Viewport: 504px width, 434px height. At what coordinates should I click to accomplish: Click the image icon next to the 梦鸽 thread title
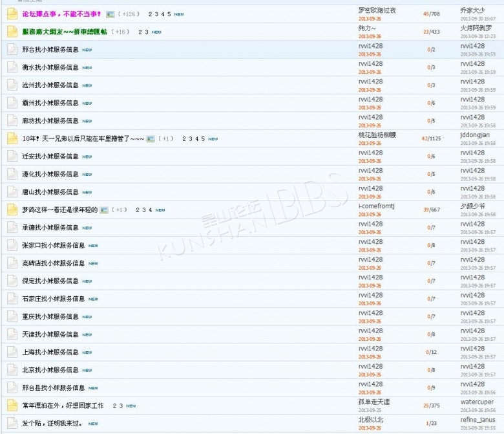(x=104, y=210)
